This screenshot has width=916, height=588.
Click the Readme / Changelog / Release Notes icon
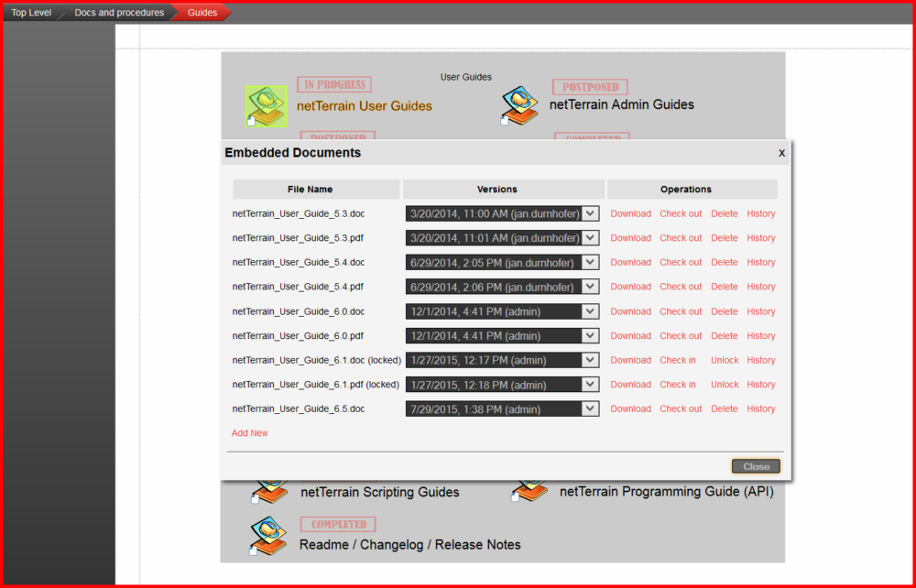pyautogui.click(x=268, y=535)
